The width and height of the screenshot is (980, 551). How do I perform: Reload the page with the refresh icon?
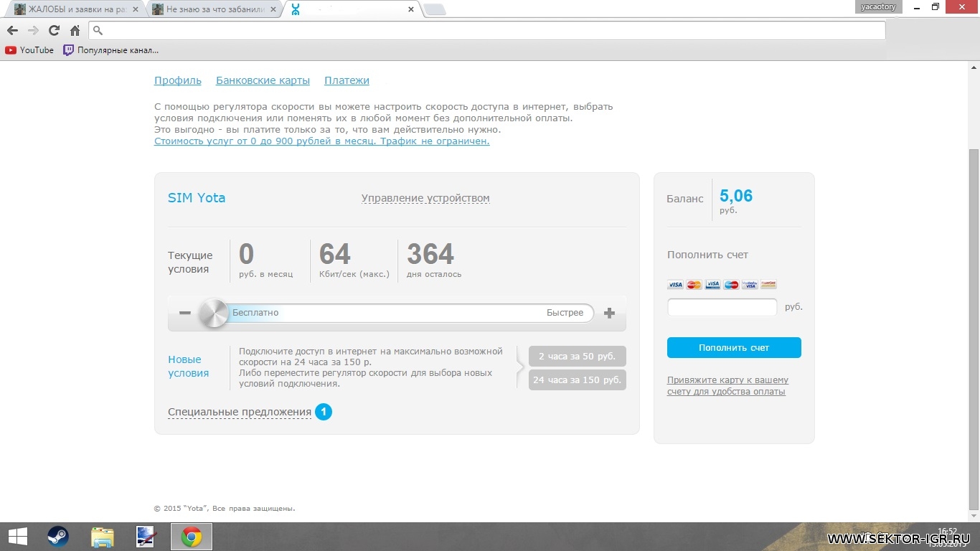[54, 30]
